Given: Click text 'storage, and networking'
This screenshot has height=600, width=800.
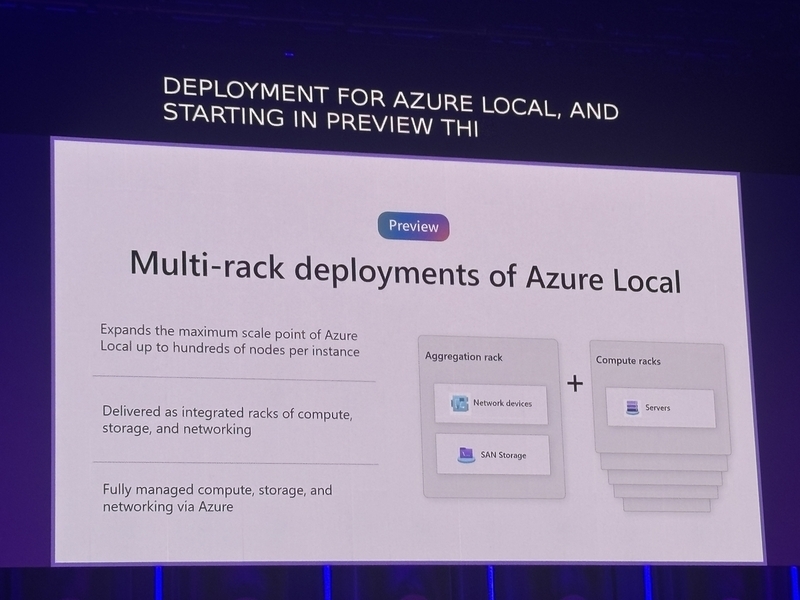Looking at the screenshot, I should point(177,429).
